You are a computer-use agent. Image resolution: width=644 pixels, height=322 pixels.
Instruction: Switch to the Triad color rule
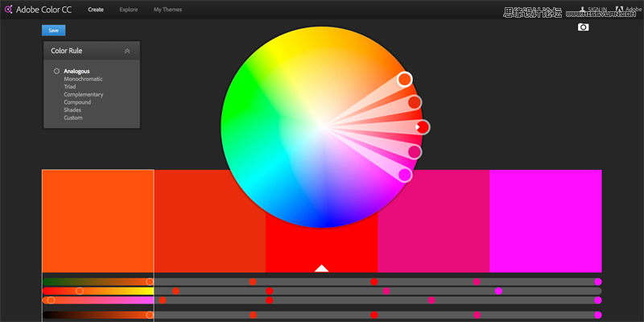(71, 87)
